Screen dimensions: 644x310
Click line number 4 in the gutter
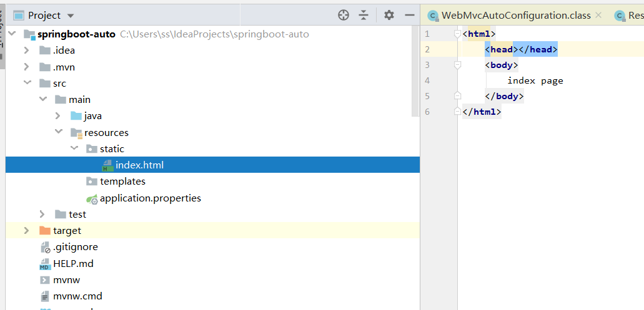click(427, 80)
